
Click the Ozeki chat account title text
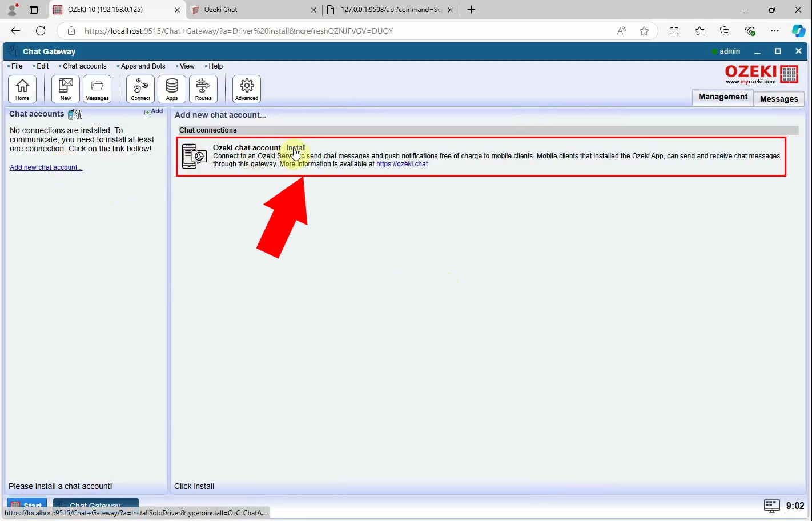[x=247, y=147]
